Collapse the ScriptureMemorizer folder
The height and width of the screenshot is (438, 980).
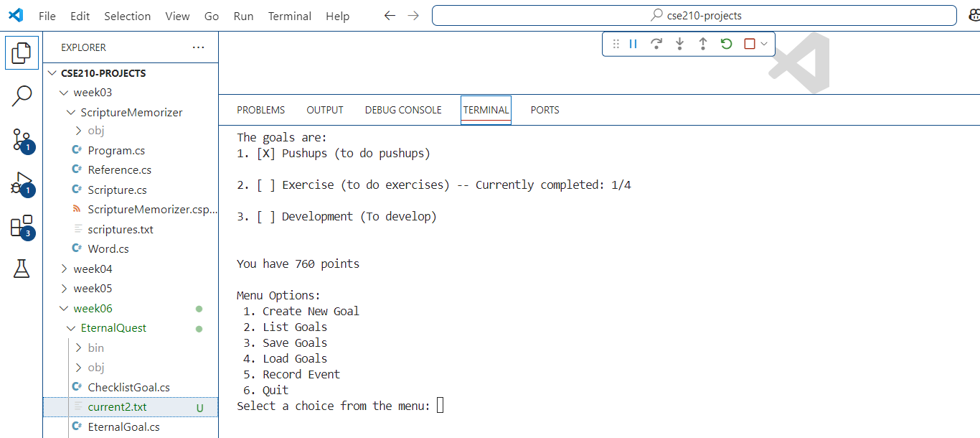[x=131, y=113]
